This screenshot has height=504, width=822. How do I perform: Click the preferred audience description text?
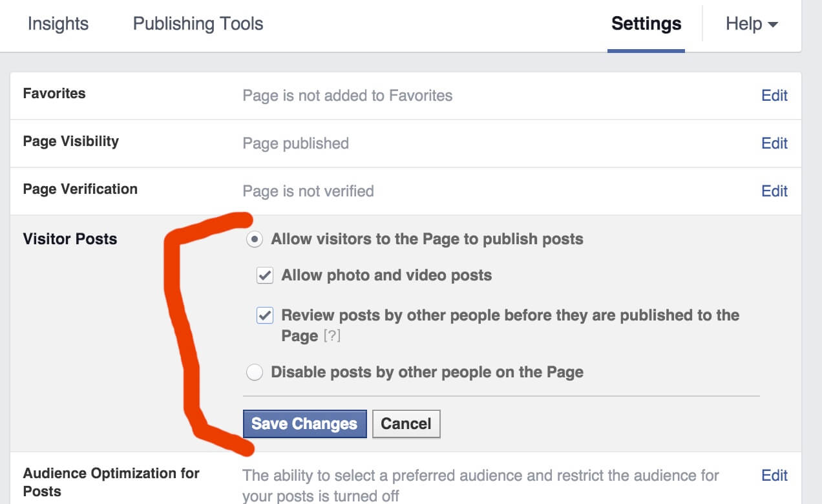[481, 486]
